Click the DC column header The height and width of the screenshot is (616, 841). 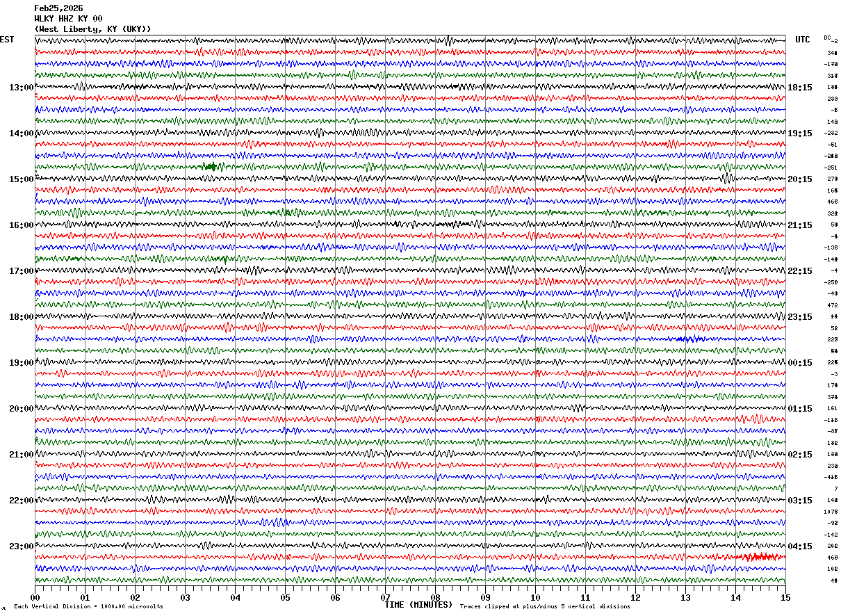pos(828,38)
